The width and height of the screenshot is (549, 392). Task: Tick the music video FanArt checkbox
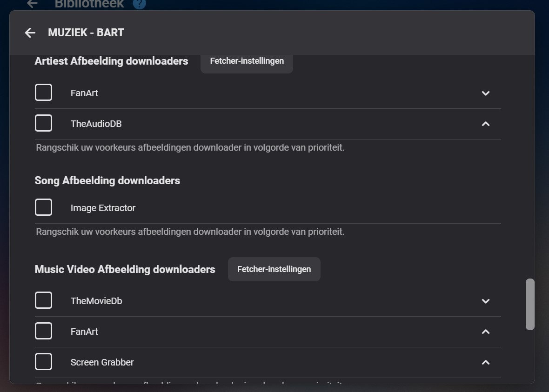pyautogui.click(x=44, y=331)
